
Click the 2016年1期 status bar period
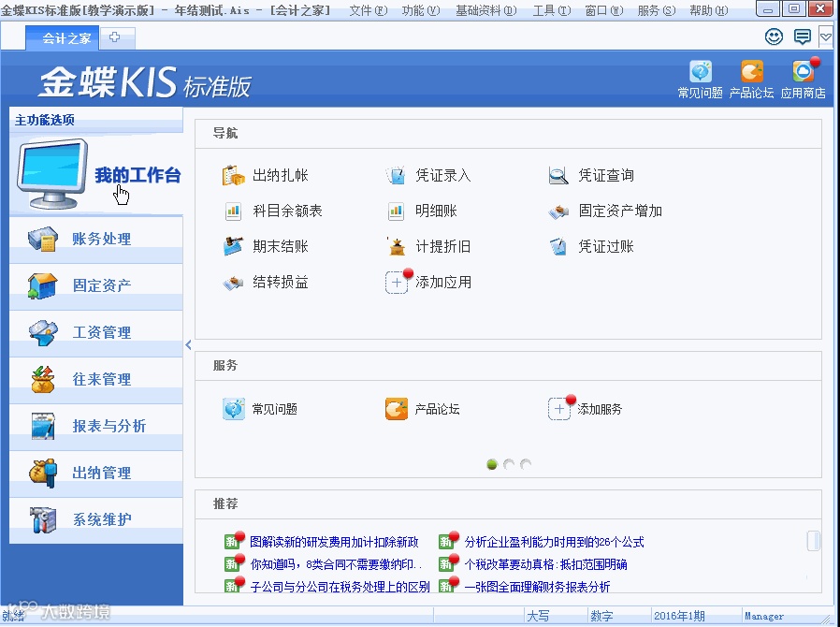coord(679,617)
